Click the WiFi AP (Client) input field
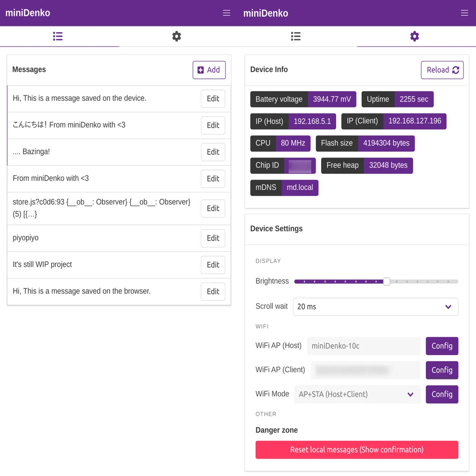 (365, 370)
